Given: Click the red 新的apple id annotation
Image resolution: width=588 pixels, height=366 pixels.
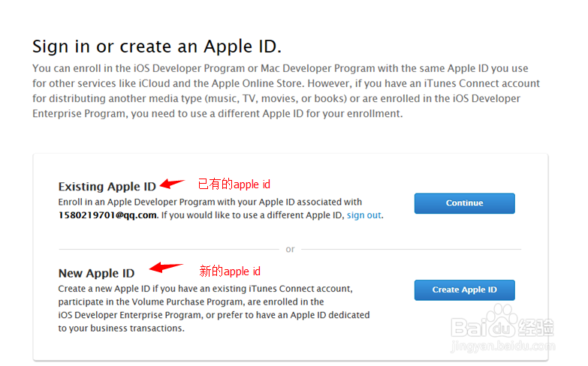Looking at the screenshot, I should pos(230,271).
